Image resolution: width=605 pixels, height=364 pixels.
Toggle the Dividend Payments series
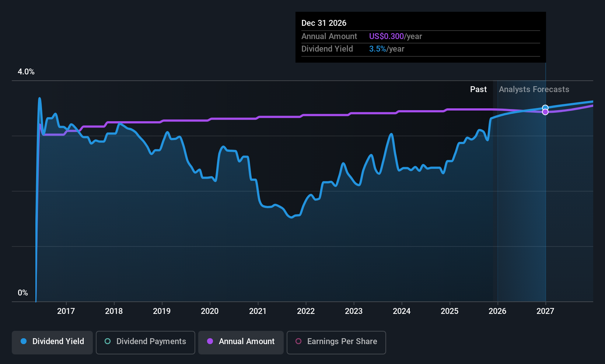[146, 342]
